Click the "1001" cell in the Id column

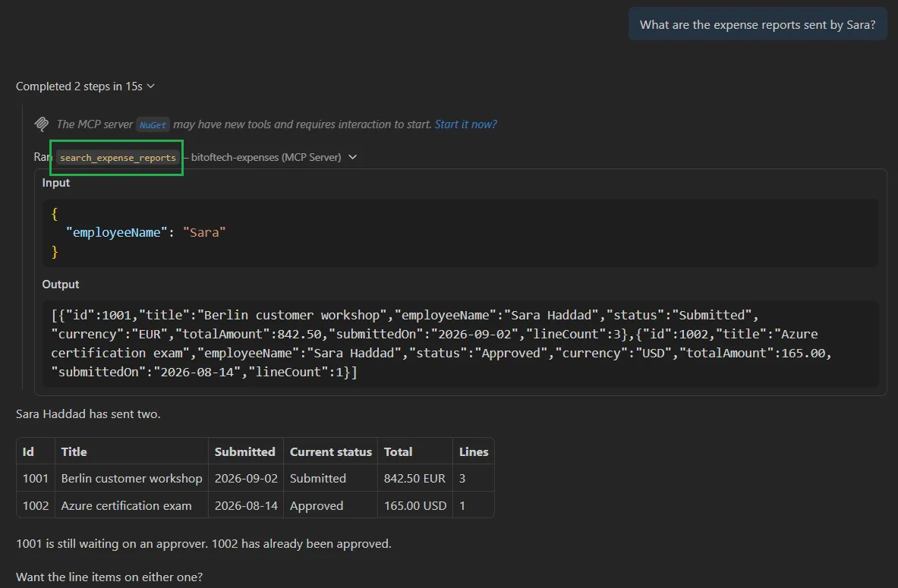tap(36, 478)
